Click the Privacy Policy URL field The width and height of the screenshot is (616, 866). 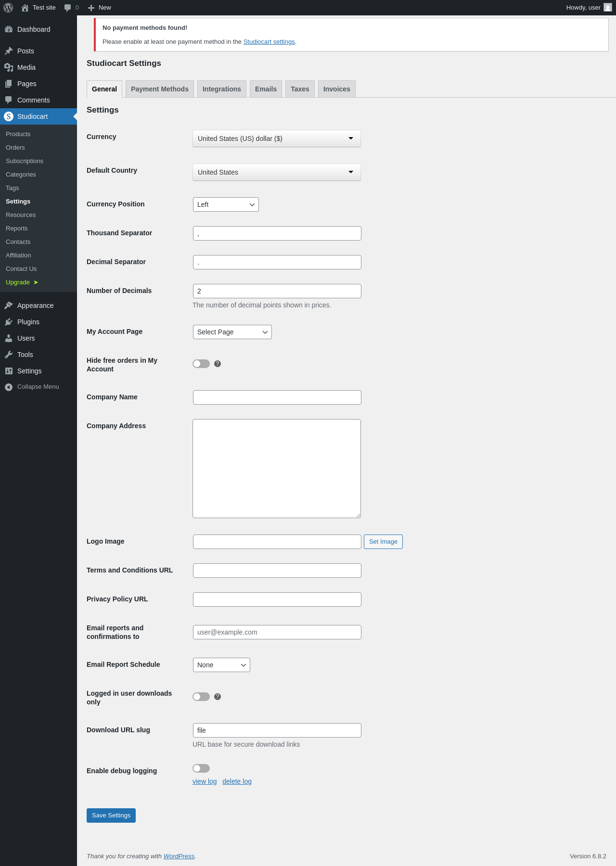pyautogui.click(x=277, y=599)
